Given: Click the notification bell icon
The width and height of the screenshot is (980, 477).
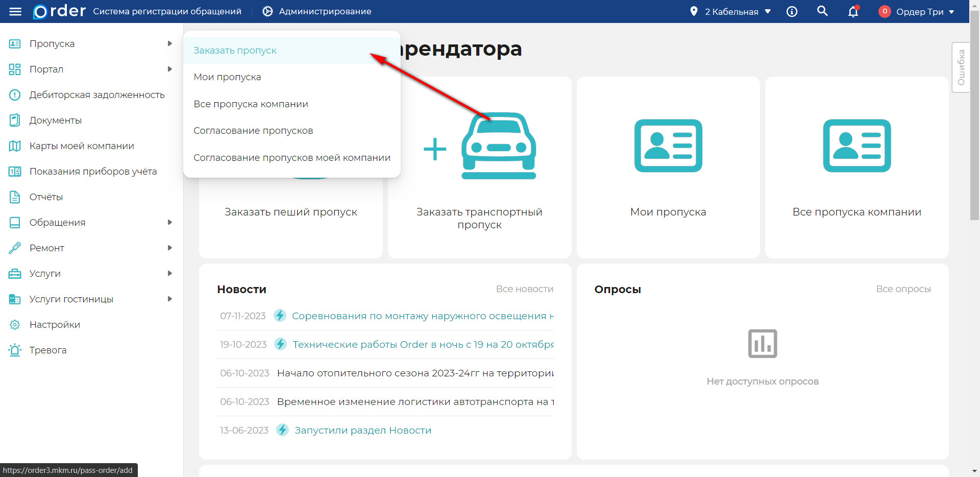Looking at the screenshot, I should [853, 11].
